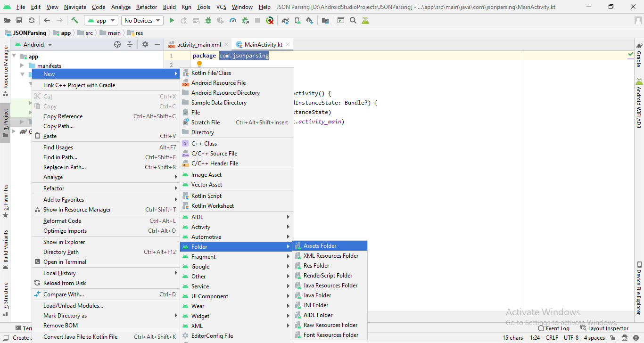Click the Sync Project with Gradle icon

pyautogui.click(x=285, y=20)
